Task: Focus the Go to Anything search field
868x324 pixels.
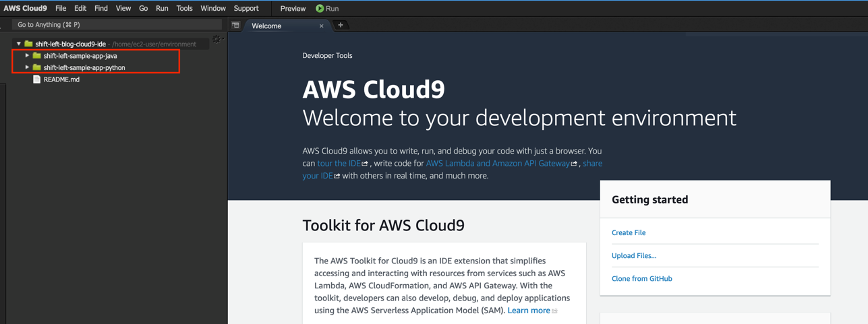Action: (x=117, y=24)
